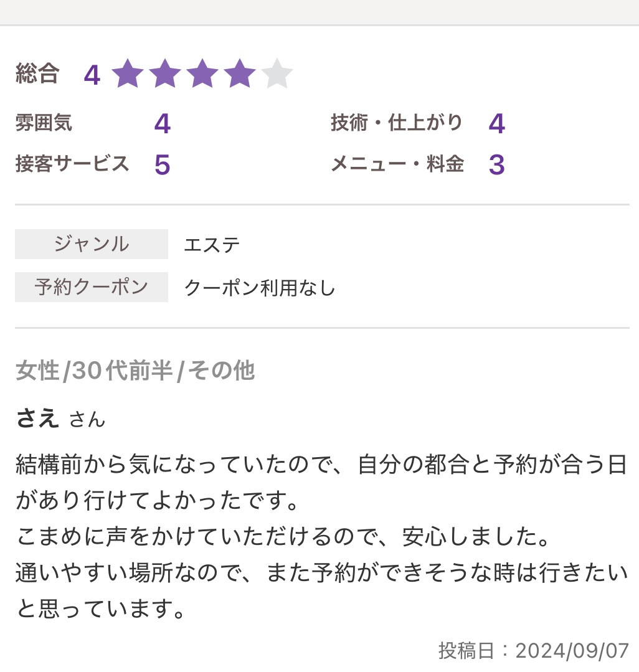Click the review body text
The height and width of the screenshot is (672, 639).
point(321,536)
